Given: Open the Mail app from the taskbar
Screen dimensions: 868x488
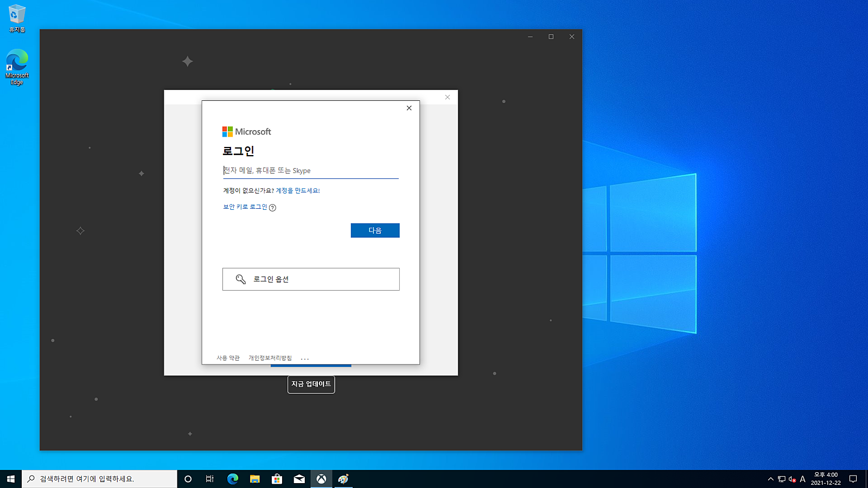Looking at the screenshot, I should [299, 479].
